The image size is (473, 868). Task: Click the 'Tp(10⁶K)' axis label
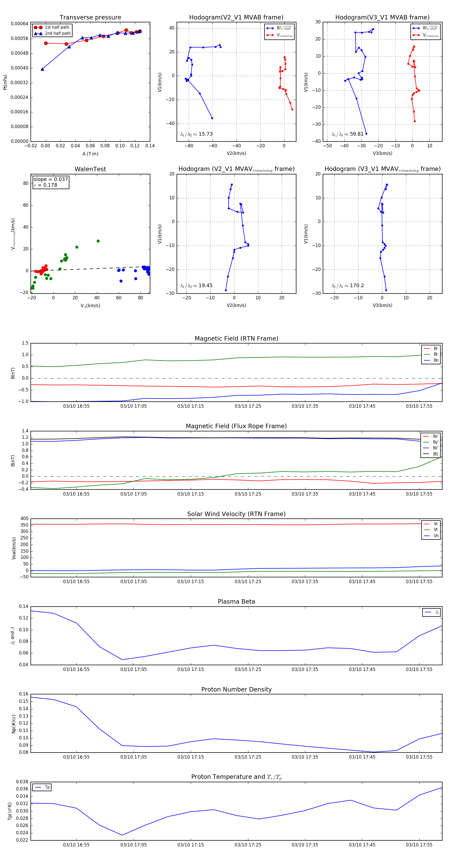click(x=10, y=811)
